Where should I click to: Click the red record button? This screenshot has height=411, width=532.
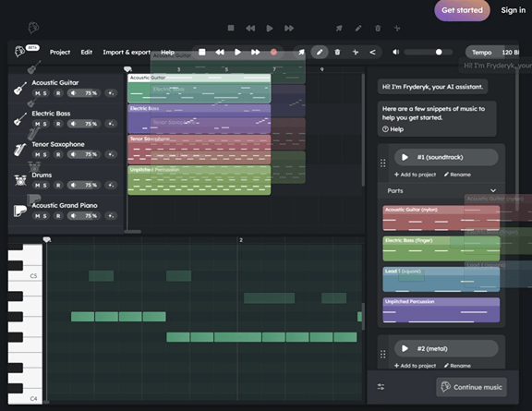point(273,53)
